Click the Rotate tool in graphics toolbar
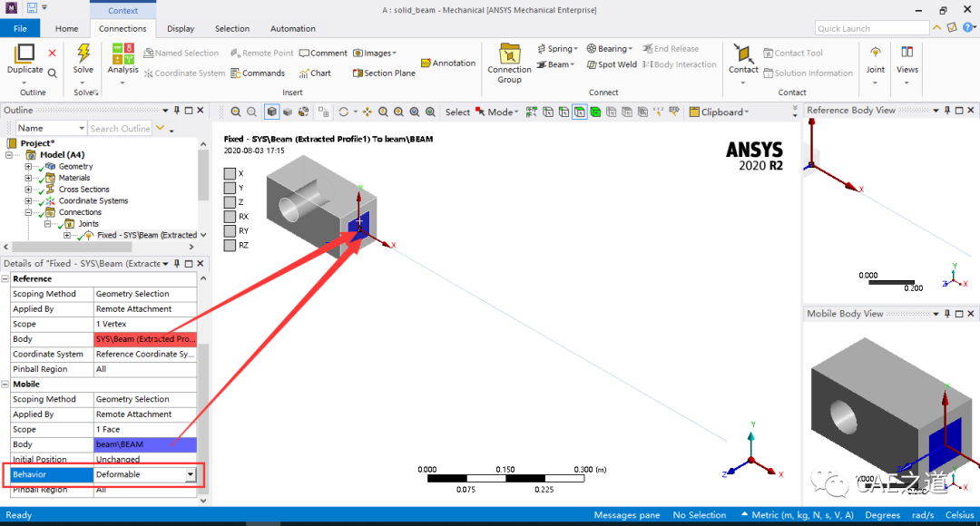The width and height of the screenshot is (980, 526). pyautogui.click(x=343, y=112)
